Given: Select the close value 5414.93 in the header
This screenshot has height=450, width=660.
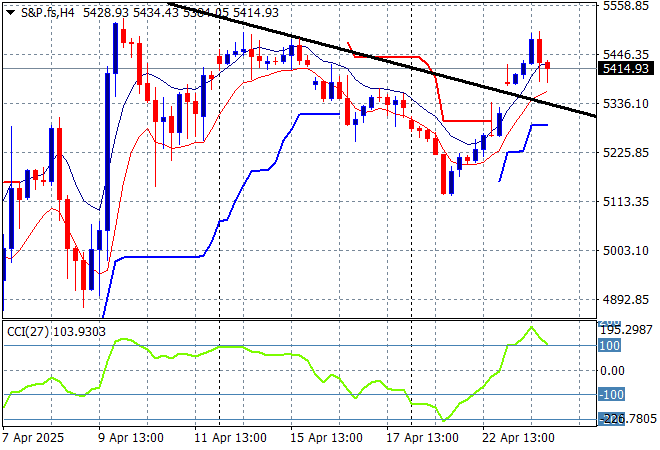Looking at the screenshot, I should click(x=256, y=13).
